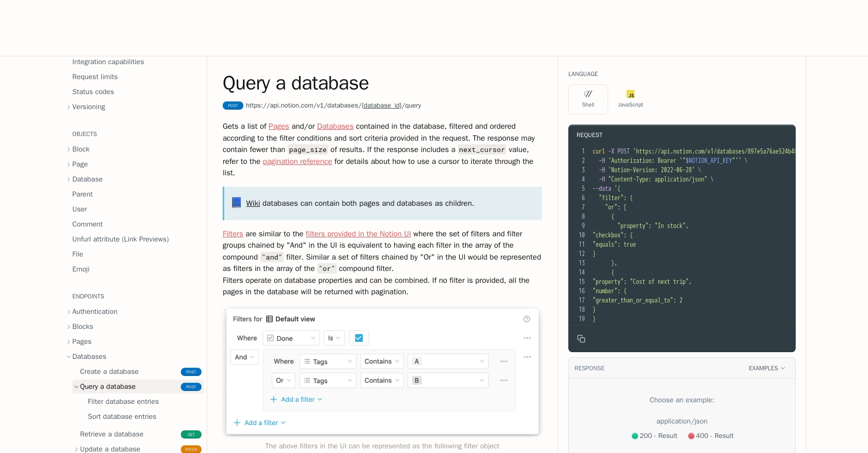Open the Parent object page
Image resolution: width=868 pixels, height=453 pixels.
tap(83, 194)
